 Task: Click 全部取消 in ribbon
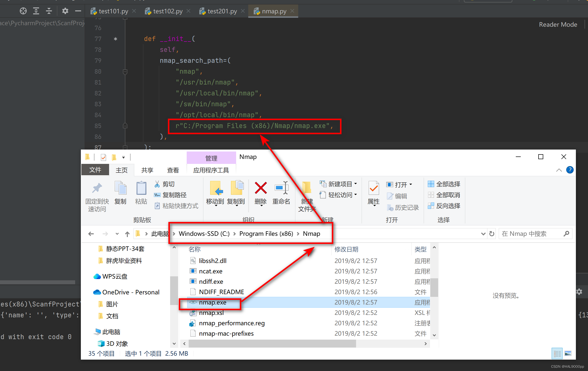[444, 195]
